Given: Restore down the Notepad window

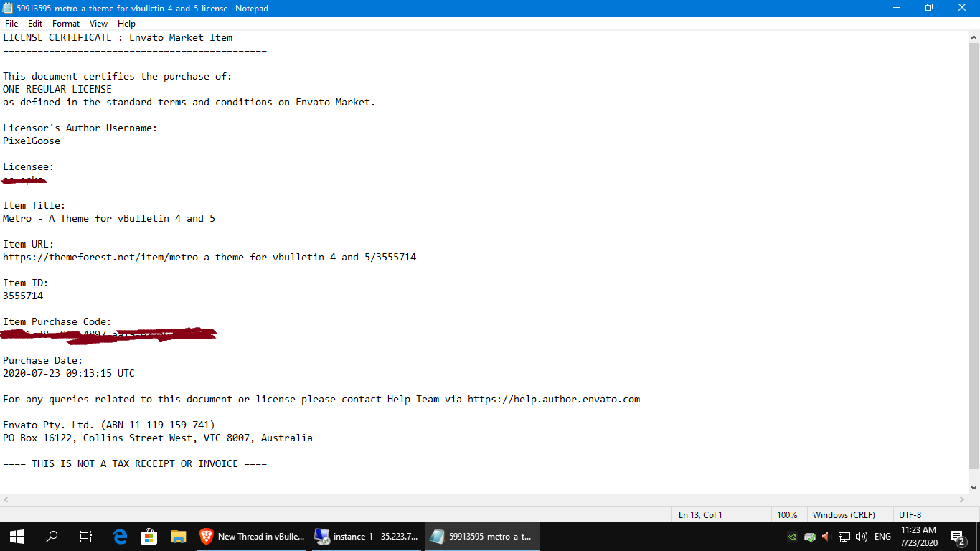Looking at the screenshot, I should (929, 8).
